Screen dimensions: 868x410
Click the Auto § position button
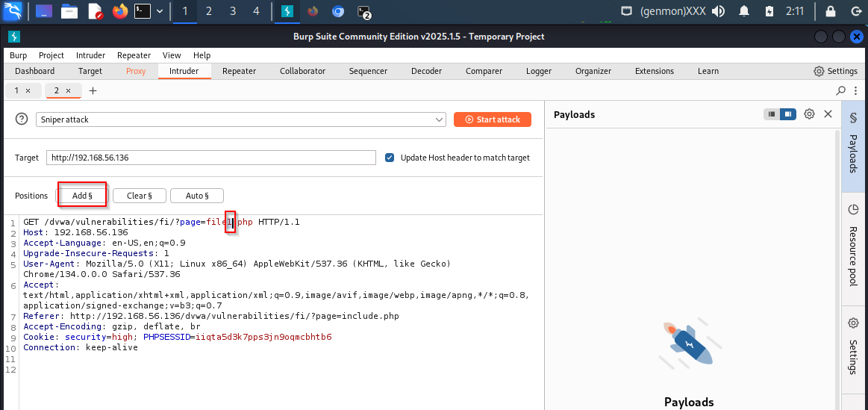[x=197, y=196]
